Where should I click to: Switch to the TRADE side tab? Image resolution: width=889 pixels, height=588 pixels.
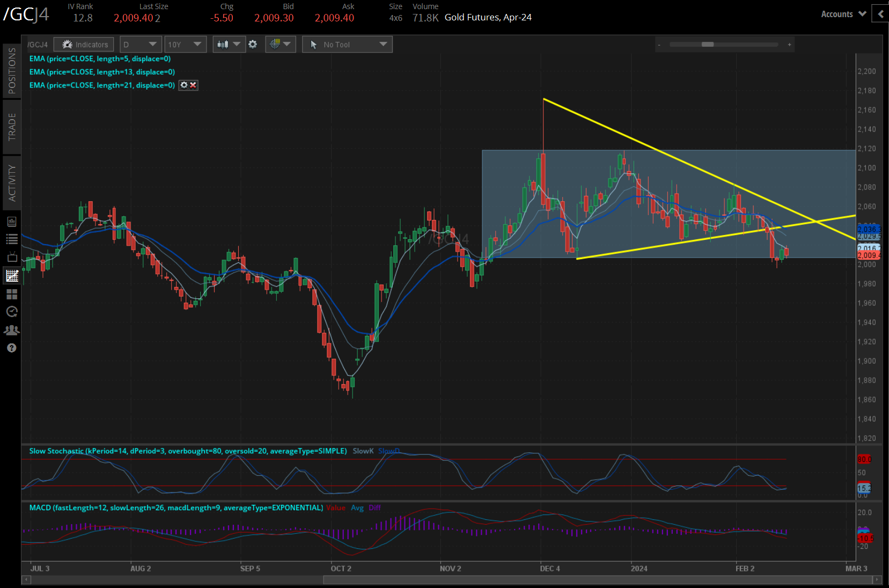[x=12, y=127]
